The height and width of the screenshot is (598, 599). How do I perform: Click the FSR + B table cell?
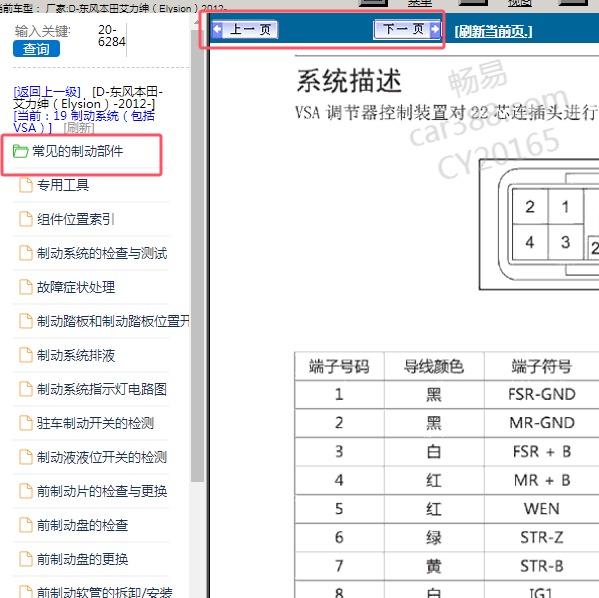tap(542, 452)
